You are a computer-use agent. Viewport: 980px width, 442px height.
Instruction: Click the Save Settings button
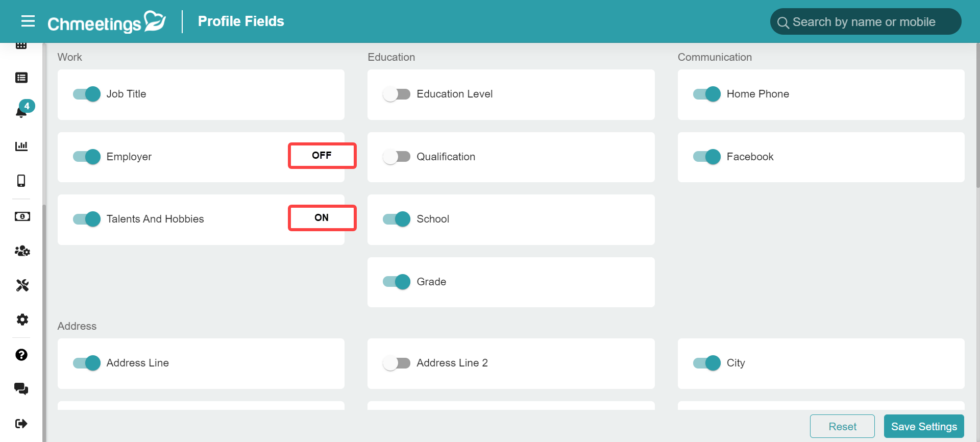[924, 427]
